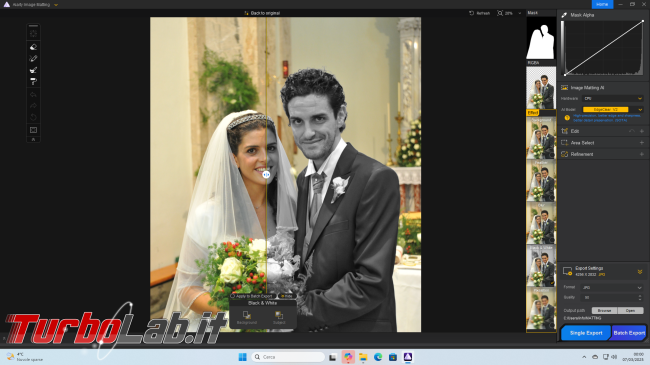This screenshot has height=365, width=650.
Task: Click the Export Settings icon
Action: pos(567,271)
